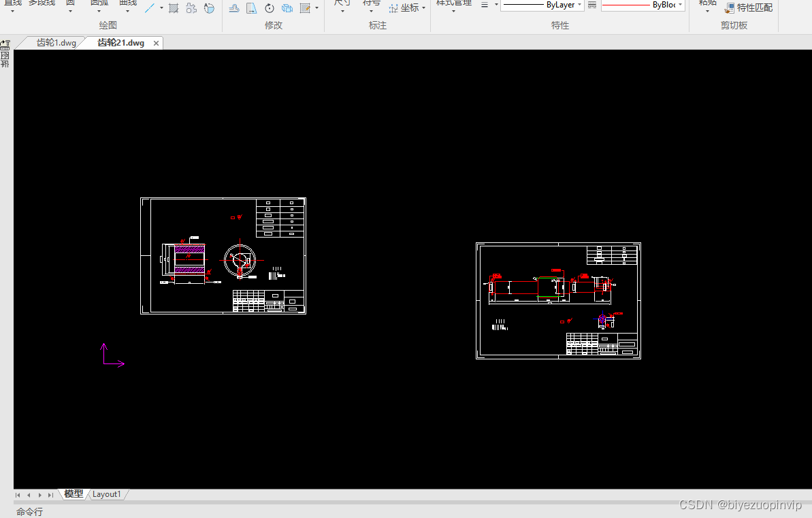Click the magenta UCS coordinate icon
Image resolution: width=812 pixels, height=518 pixels.
[112, 355]
